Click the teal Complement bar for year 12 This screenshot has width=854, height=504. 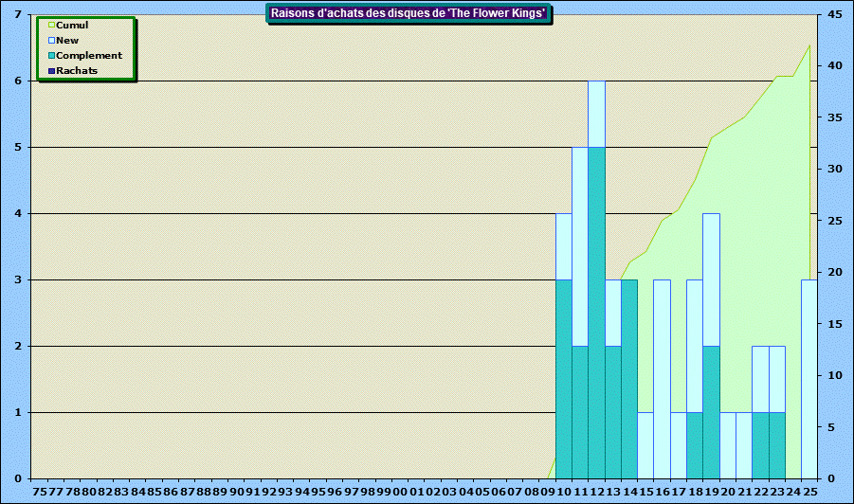pos(596,313)
